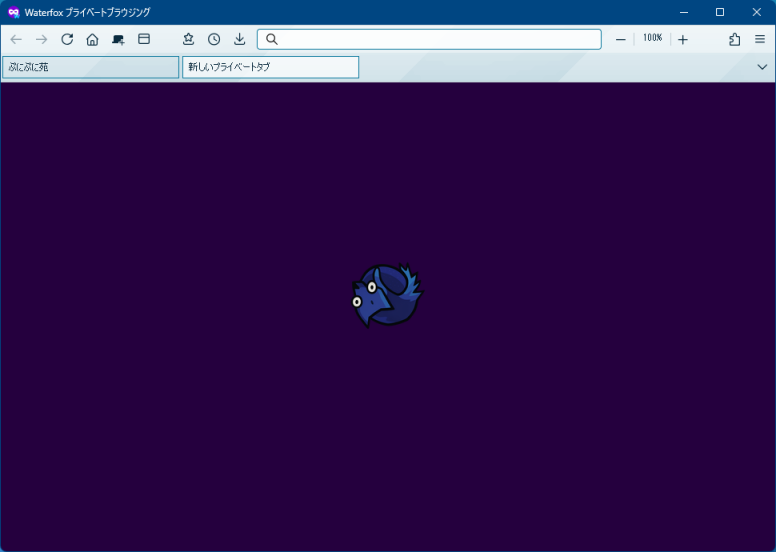
Task: Expand the list all tabs chevron
Action: 762,67
